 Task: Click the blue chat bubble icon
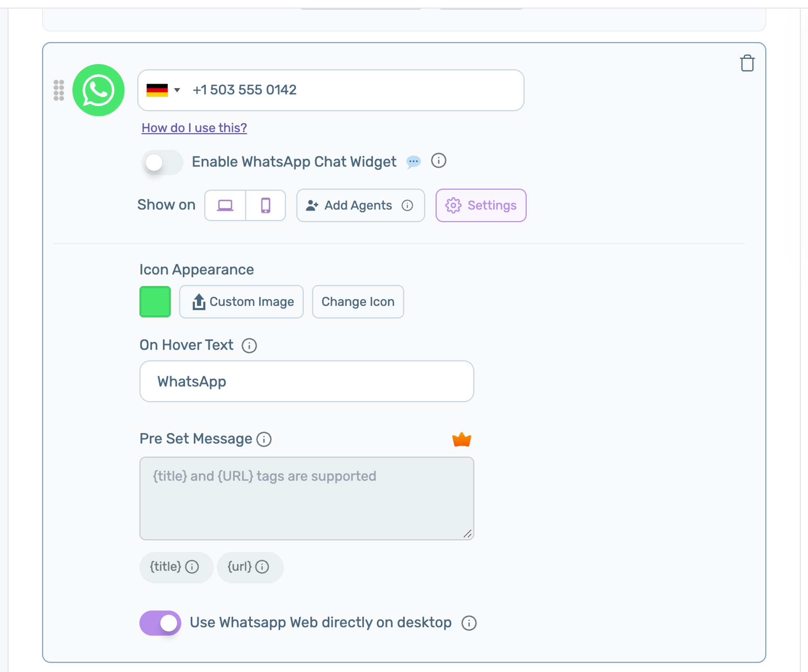tap(413, 162)
